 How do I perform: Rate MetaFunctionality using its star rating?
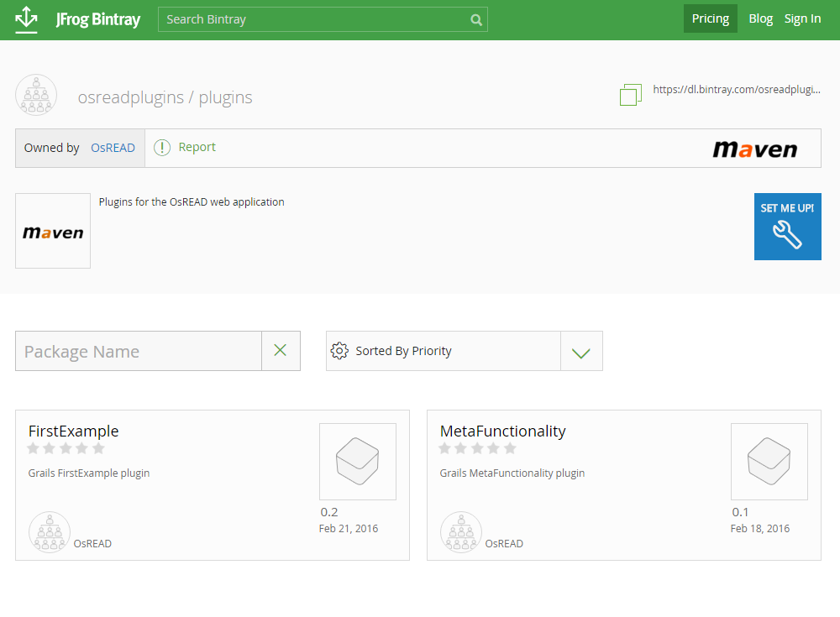click(x=477, y=448)
